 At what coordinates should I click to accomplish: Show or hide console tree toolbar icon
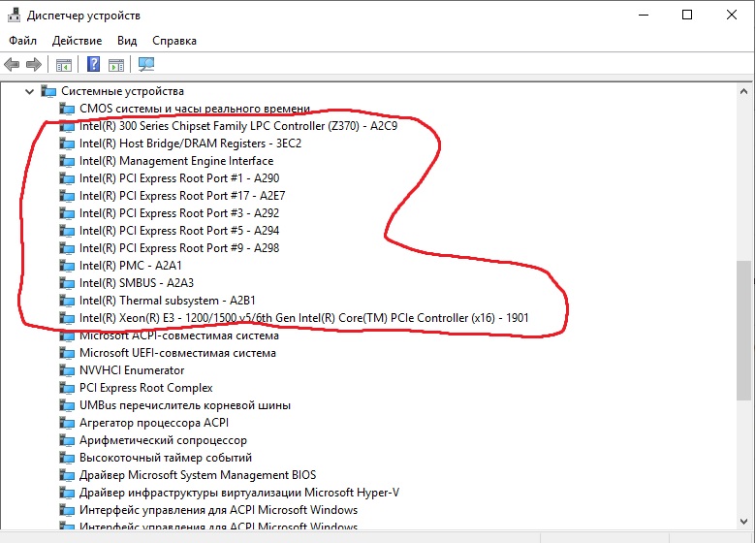pyautogui.click(x=64, y=65)
